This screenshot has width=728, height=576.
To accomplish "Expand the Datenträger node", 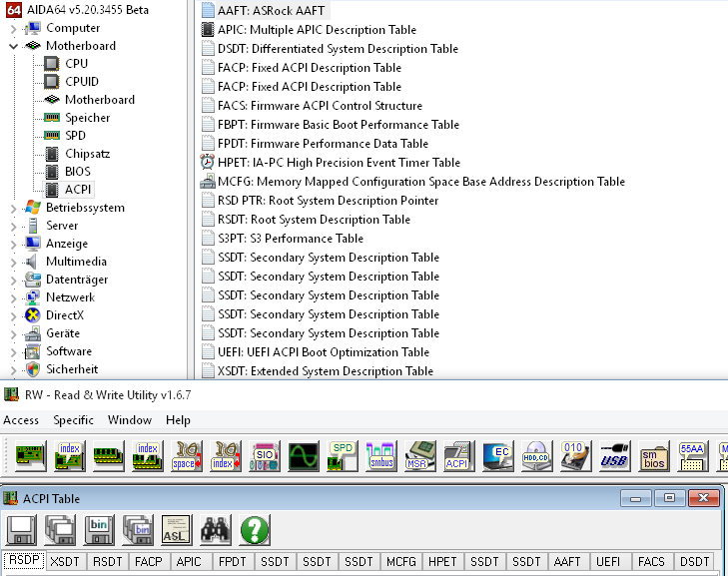I will (x=13, y=281).
